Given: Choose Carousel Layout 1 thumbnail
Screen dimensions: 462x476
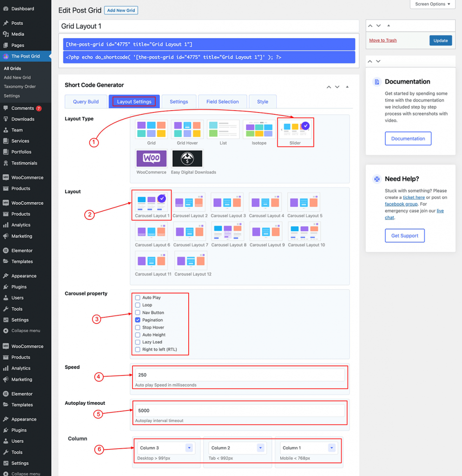Looking at the screenshot, I should point(151,202).
